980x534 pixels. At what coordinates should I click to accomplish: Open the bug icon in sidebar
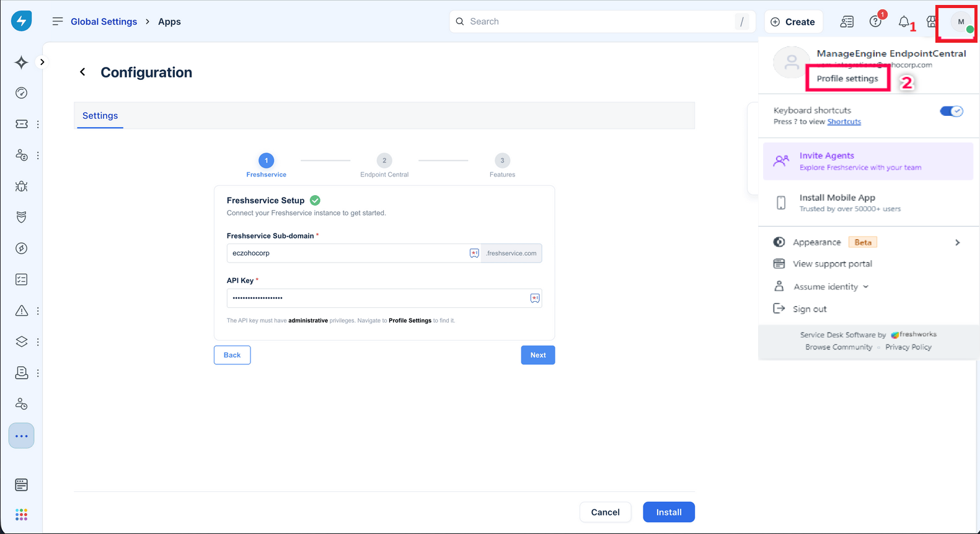(22, 186)
